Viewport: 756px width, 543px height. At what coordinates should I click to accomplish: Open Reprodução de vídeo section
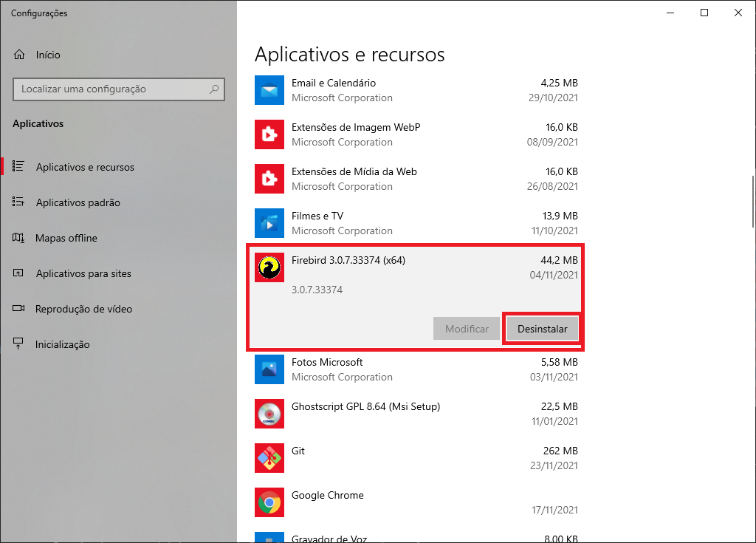pos(83,309)
